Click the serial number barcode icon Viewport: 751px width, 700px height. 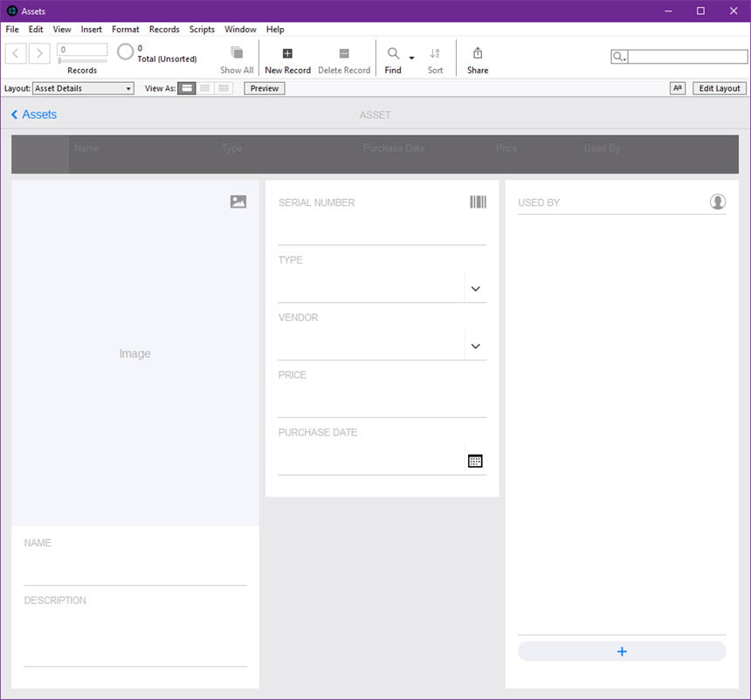coord(478,202)
